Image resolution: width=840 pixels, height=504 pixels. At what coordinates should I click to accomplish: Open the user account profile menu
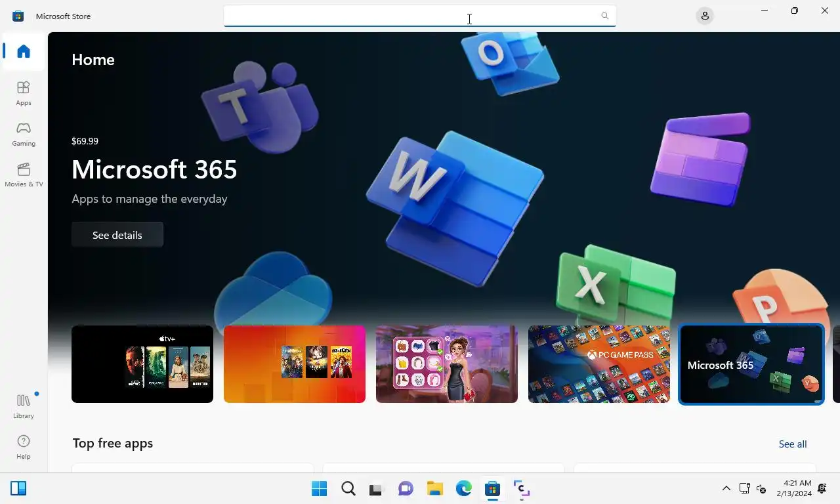705,16
